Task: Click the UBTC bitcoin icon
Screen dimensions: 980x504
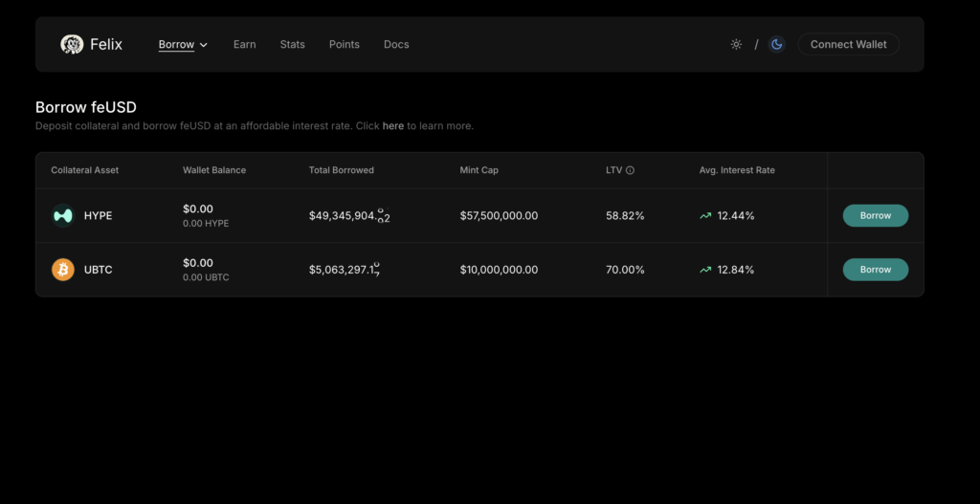Action: (63, 270)
